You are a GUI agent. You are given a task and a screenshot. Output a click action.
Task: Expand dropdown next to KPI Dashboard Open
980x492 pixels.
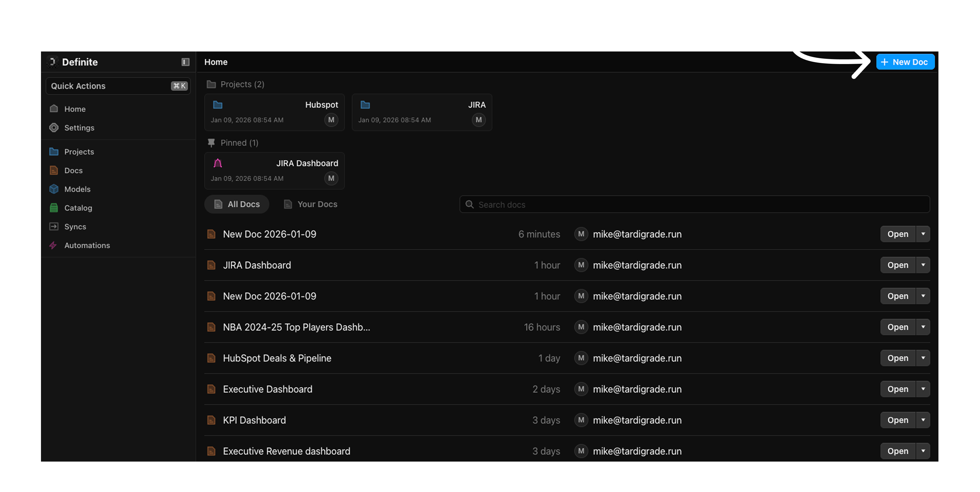point(923,420)
